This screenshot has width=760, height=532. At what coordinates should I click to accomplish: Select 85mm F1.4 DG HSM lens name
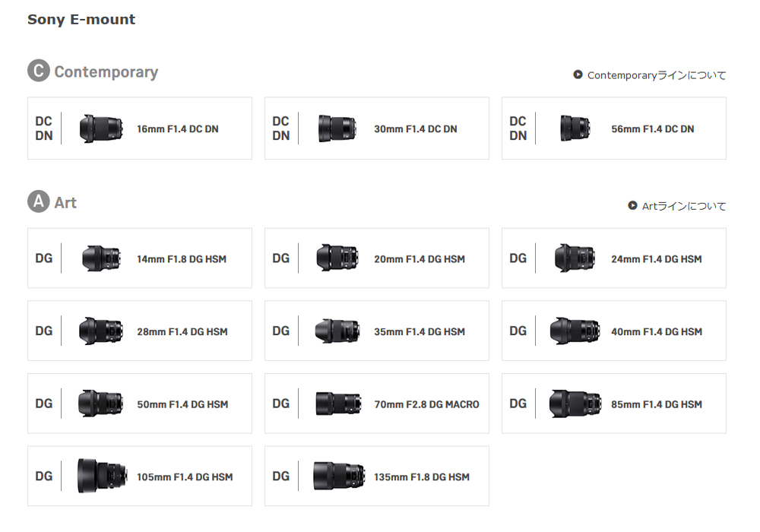point(657,404)
